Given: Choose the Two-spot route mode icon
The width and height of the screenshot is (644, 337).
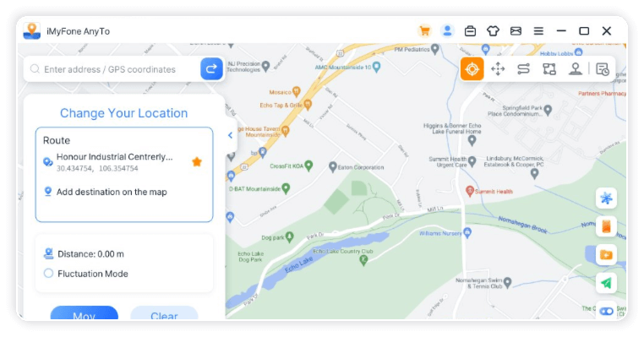Looking at the screenshot, I should 523,69.
